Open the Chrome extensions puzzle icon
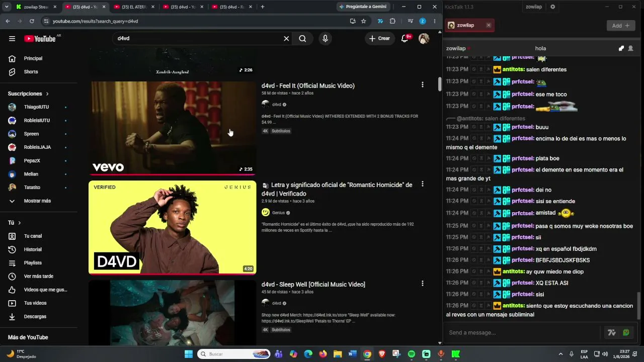 click(x=392, y=21)
